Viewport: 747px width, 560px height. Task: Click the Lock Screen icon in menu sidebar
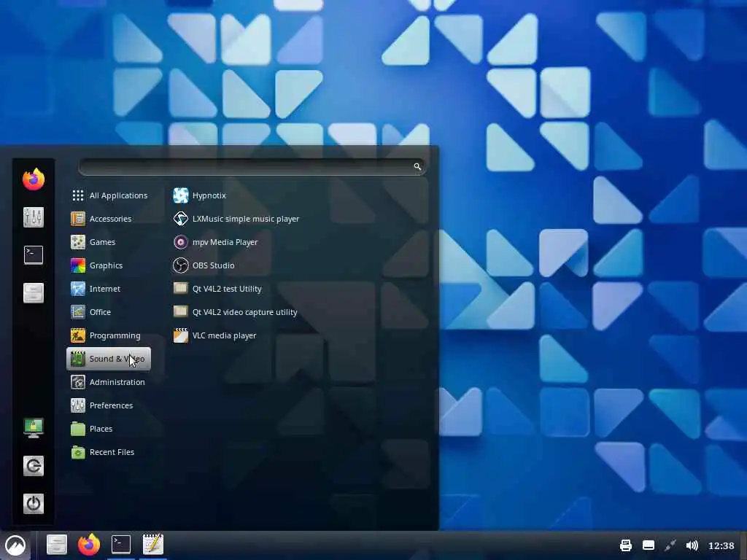tap(34, 427)
